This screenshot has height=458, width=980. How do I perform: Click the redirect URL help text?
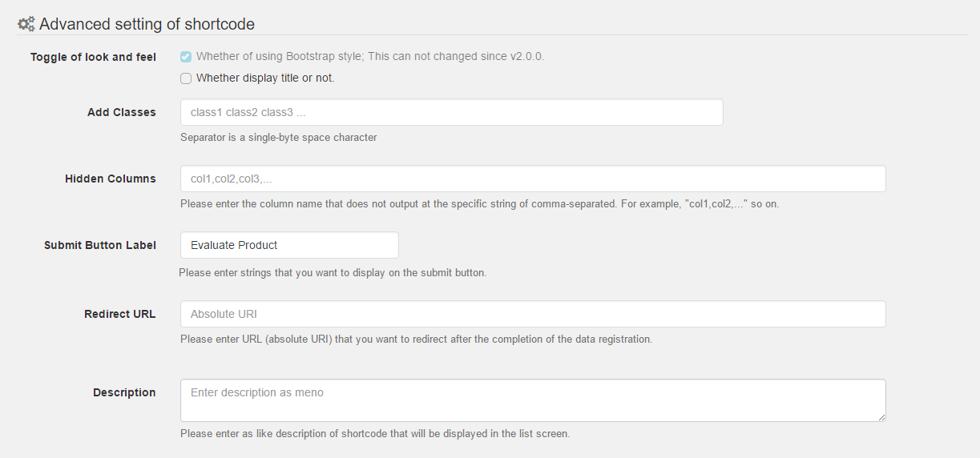(x=416, y=339)
